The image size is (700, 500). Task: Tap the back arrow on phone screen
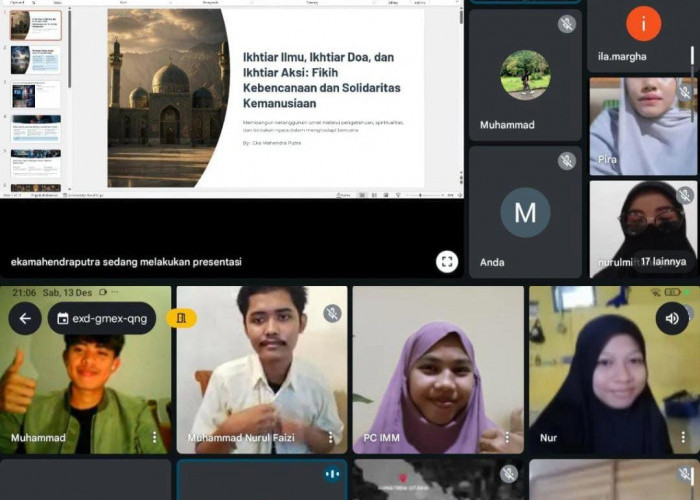point(25,318)
